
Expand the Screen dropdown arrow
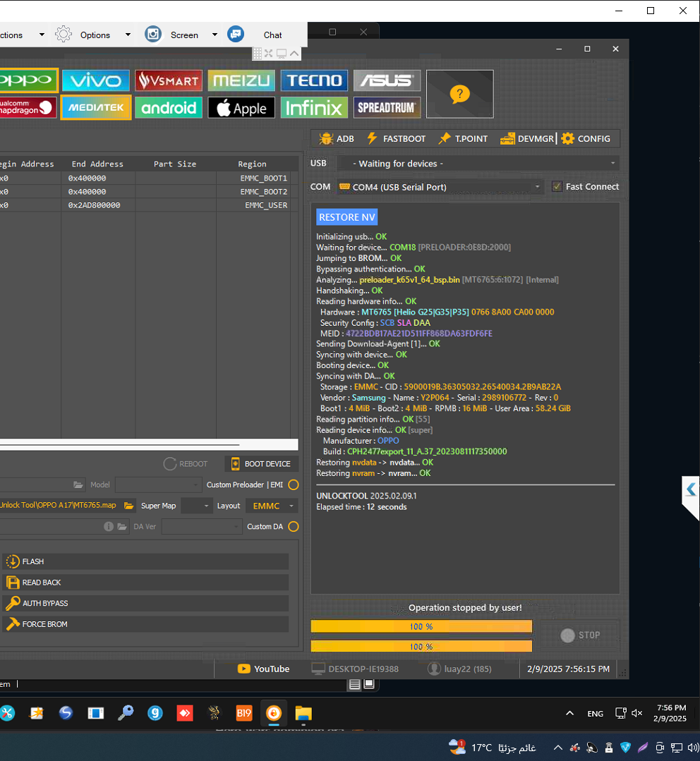[215, 35]
